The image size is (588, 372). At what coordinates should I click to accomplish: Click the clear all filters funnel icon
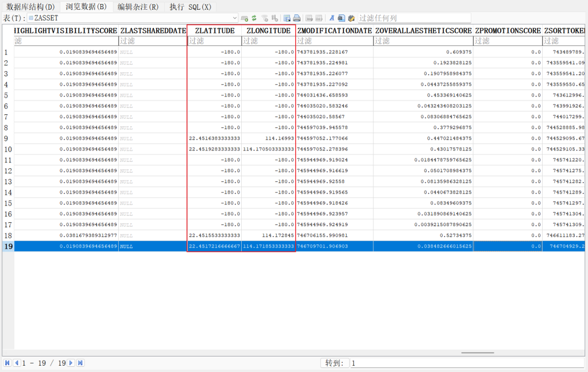(x=264, y=18)
